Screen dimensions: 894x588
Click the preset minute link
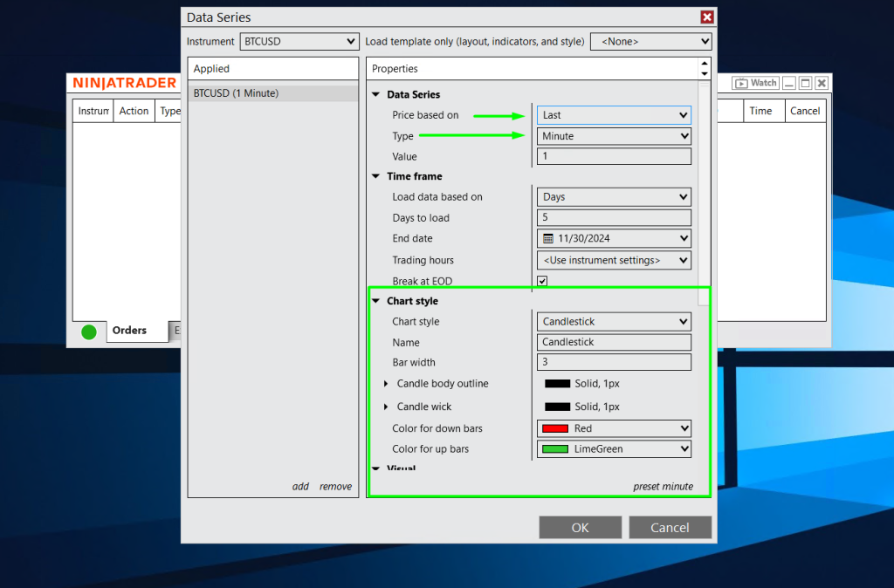tap(663, 487)
